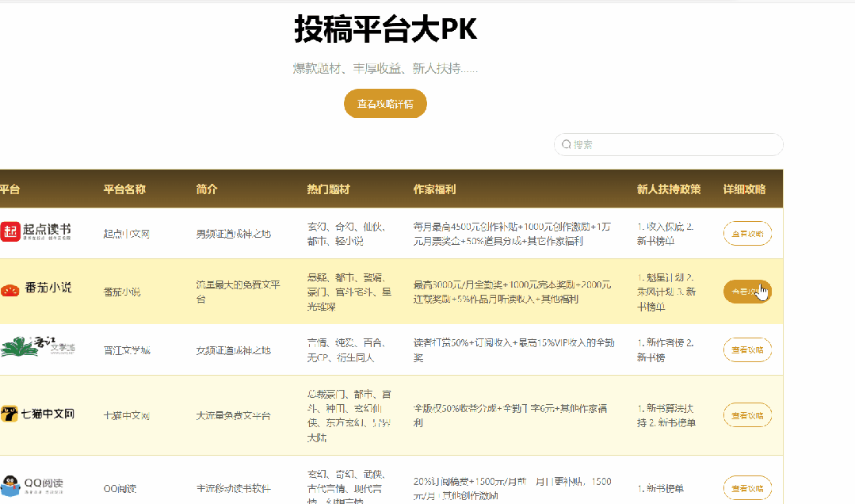Click the 简介 column header
Viewport: 855px width, 504px height.
(x=207, y=189)
